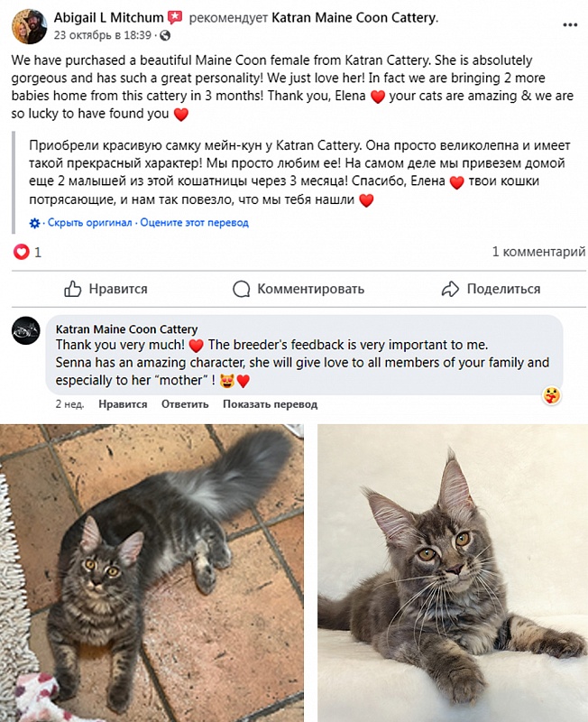Open the kitten photo on white blanket
588x722 pixels.
coord(453,573)
